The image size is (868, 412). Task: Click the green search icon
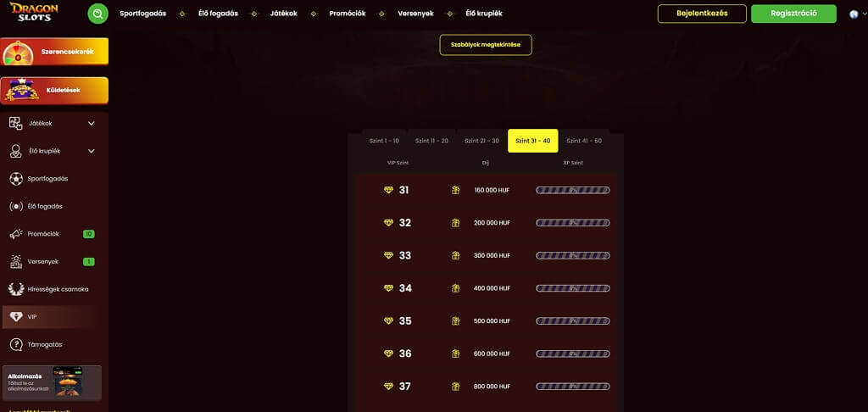pos(98,14)
